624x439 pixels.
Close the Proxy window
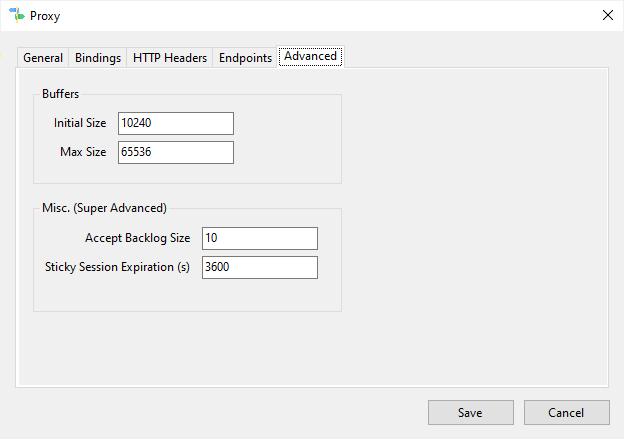click(x=608, y=16)
